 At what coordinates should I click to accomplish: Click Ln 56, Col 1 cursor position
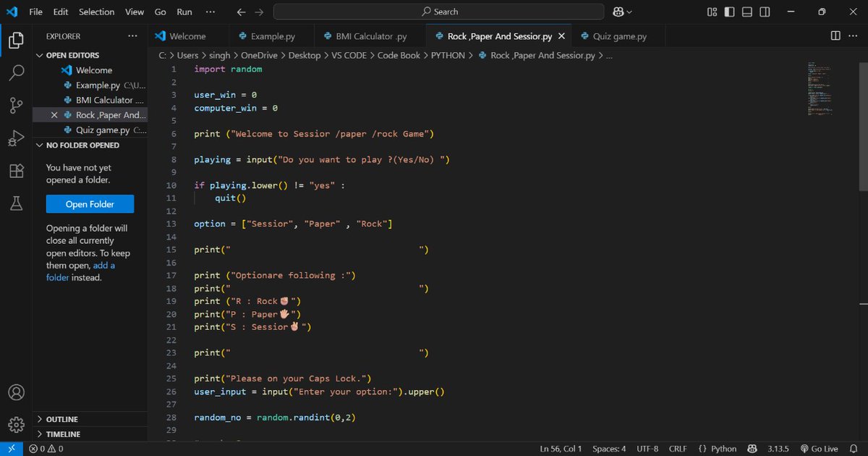561,449
